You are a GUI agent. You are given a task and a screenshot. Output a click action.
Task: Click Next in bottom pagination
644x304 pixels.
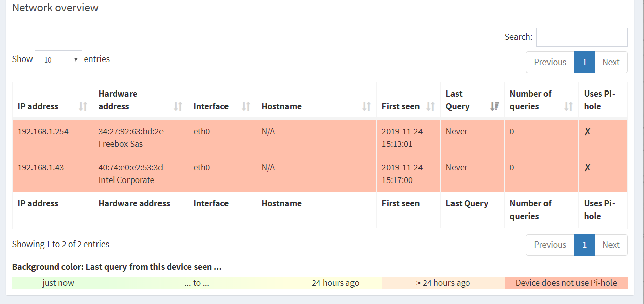[x=611, y=245]
